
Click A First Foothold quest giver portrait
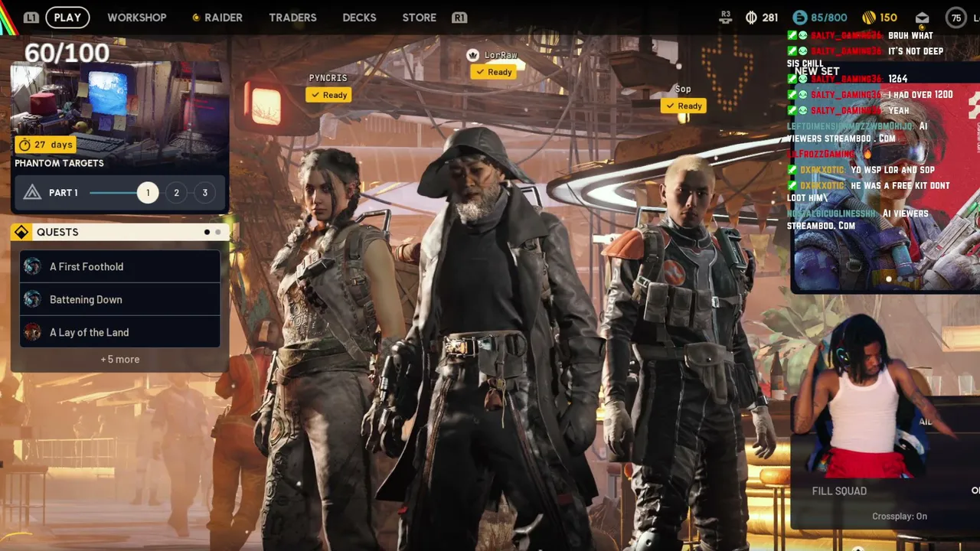32,266
